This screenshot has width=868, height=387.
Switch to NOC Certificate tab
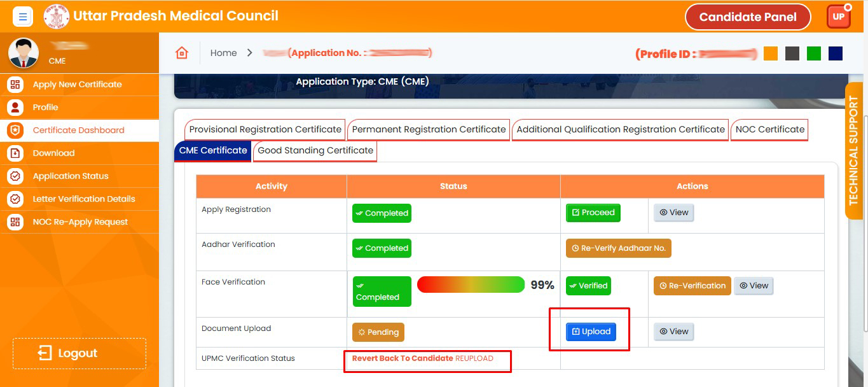[770, 129]
